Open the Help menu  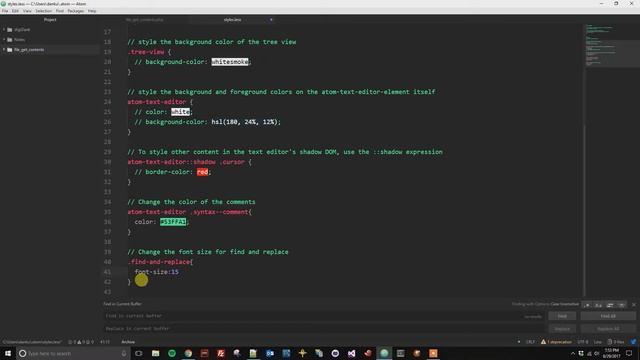coord(92,11)
